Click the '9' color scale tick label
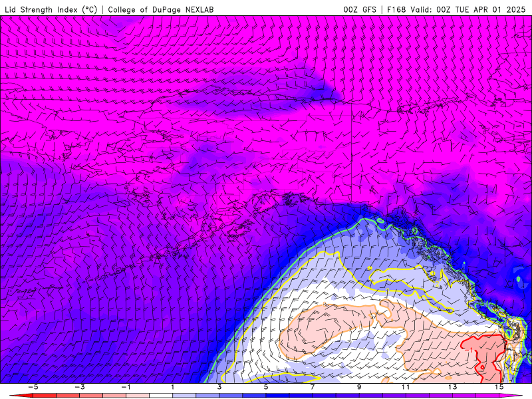This screenshot has height=399, width=532. (x=359, y=387)
